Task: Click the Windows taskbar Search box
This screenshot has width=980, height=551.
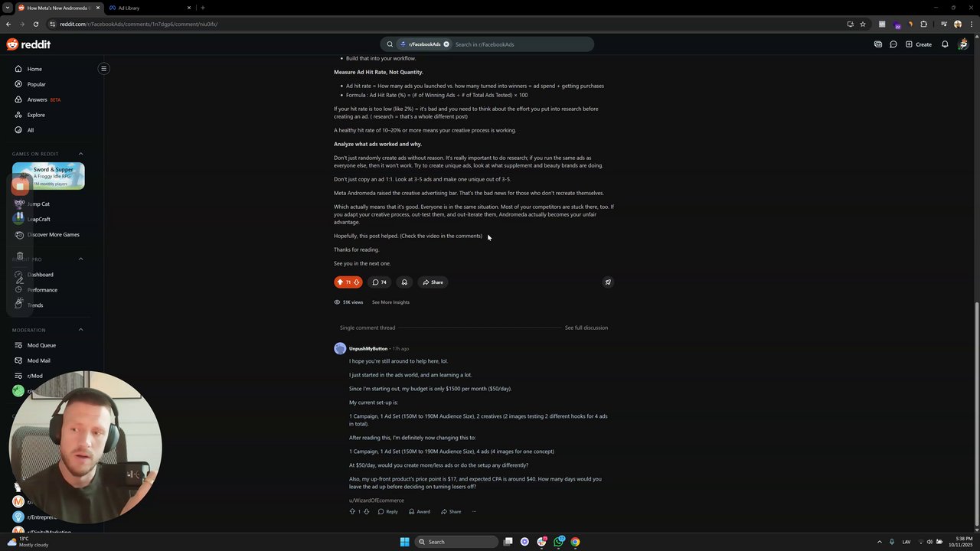Action: (x=456, y=542)
